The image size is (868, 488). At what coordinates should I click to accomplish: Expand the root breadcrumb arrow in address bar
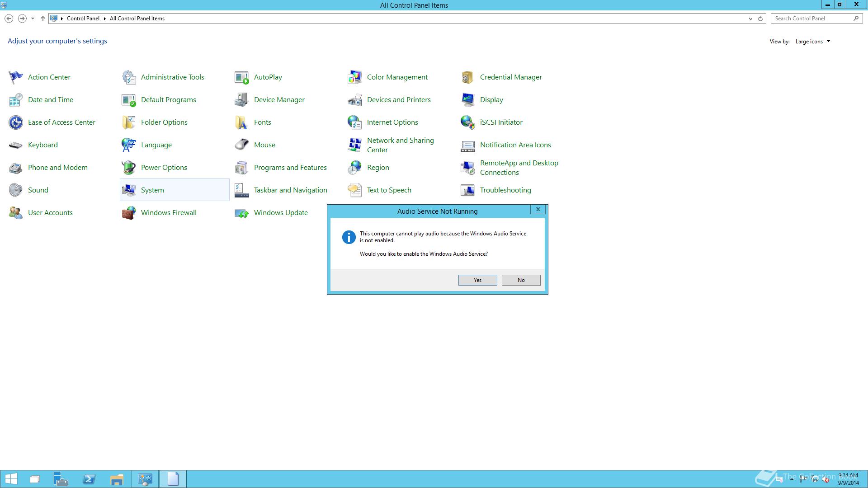point(62,19)
